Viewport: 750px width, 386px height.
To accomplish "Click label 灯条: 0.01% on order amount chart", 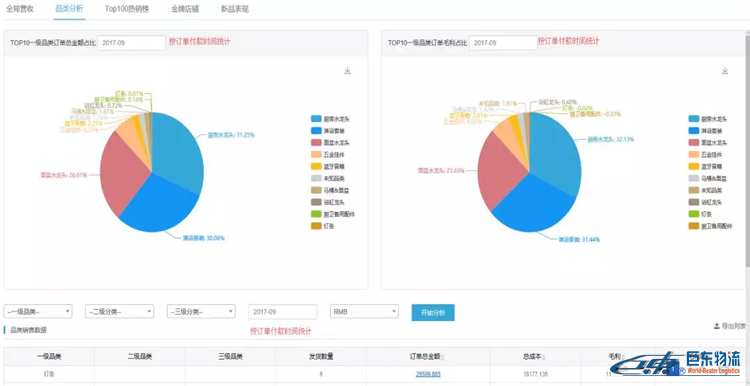I will click(x=129, y=93).
